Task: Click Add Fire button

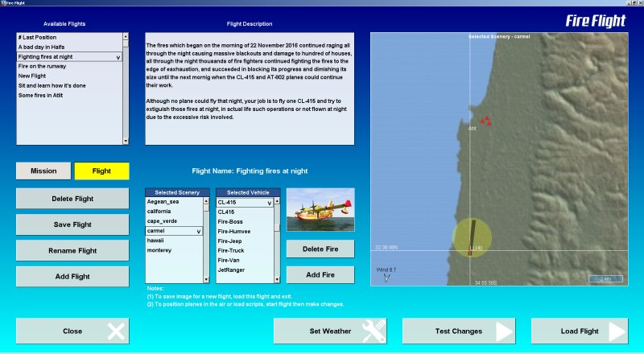Action: (x=320, y=274)
